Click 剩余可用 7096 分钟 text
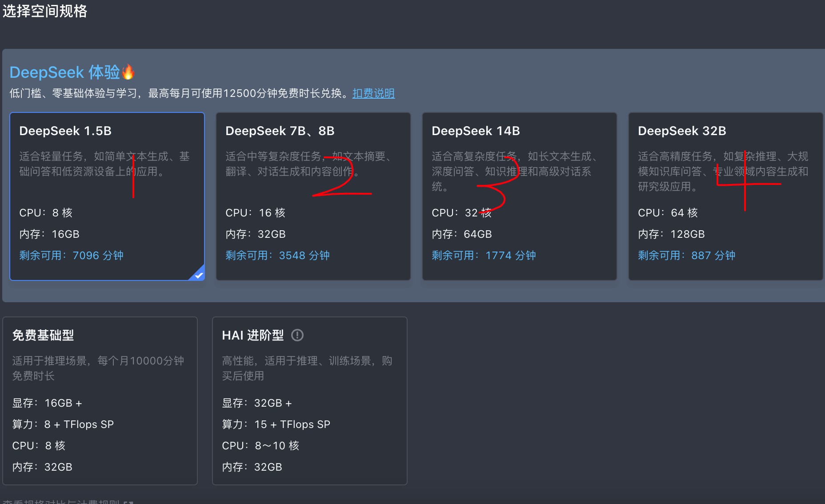Screen dimensions: 825x504 point(71,256)
